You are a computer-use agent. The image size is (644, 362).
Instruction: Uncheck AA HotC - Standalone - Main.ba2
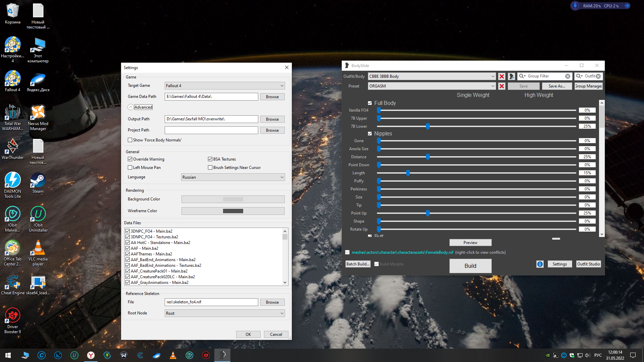(x=128, y=243)
